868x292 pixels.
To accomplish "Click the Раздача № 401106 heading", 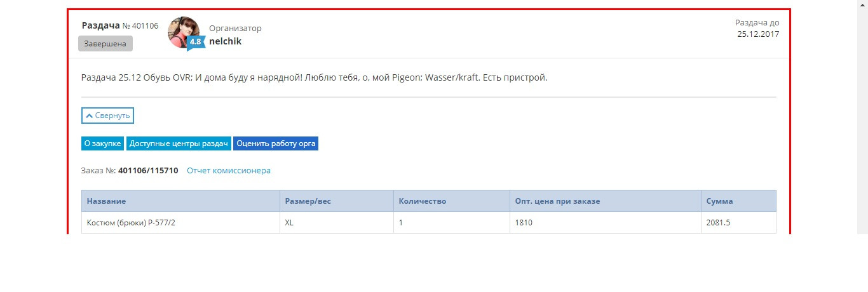I will 120,25.
